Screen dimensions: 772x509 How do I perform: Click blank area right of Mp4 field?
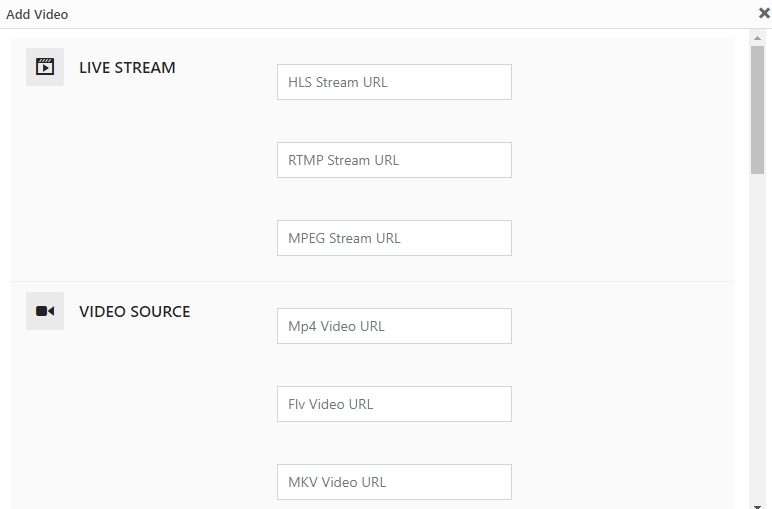(623, 326)
